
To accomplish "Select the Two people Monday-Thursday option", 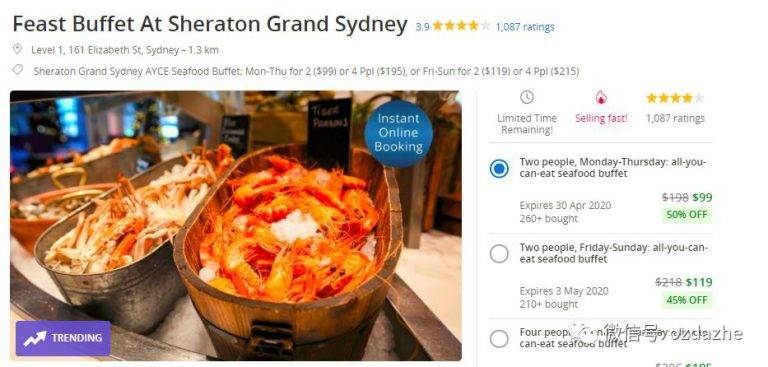I will click(x=499, y=169).
